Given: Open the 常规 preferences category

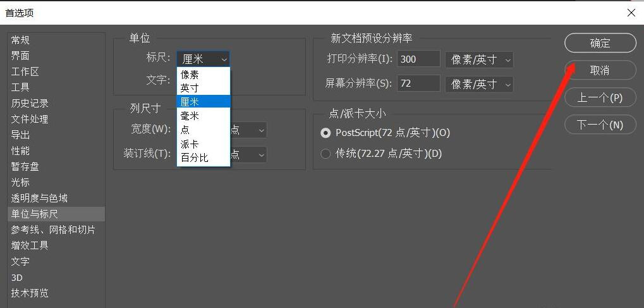Looking at the screenshot, I should click(x=20, y=40).
